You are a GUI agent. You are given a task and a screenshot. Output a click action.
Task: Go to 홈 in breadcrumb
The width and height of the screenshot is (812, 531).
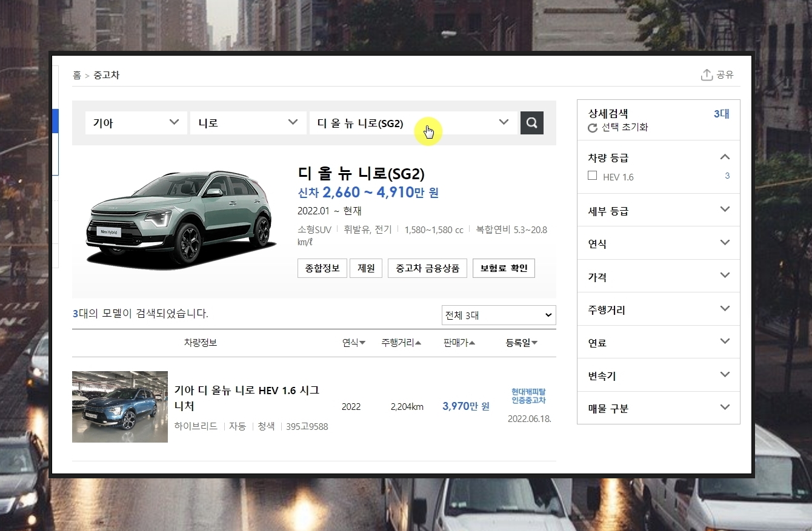(77, 75)
